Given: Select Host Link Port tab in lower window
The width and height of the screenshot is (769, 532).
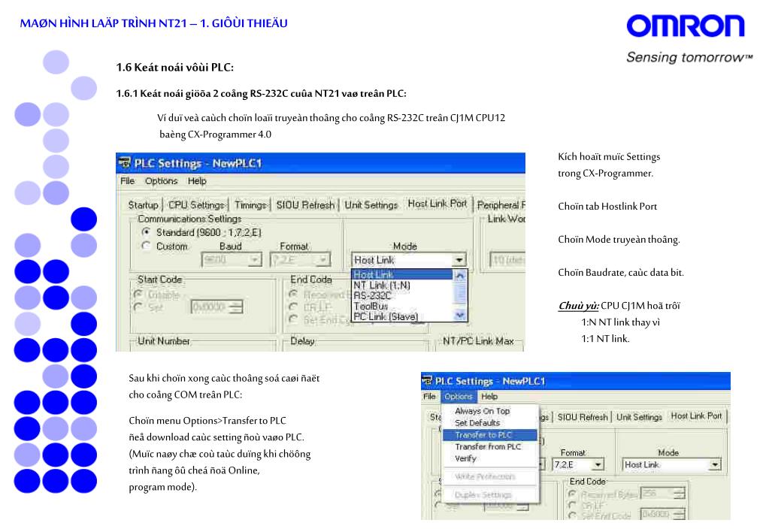Looking at the screenshot, I should (x=696, y=416).
